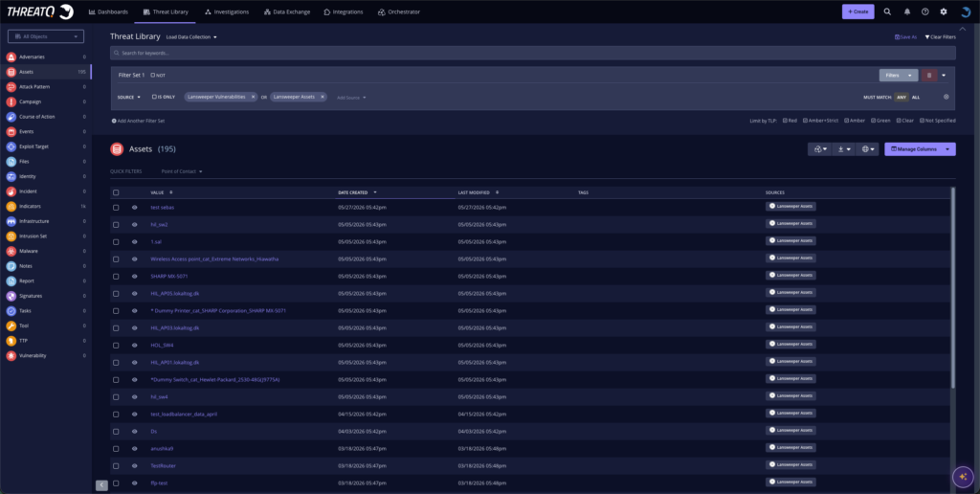Remove the Lansweeper Vulnerabilities source chip
Image resolution: width=980 pixels, height=494 pixels.
[x=253, y=97]
